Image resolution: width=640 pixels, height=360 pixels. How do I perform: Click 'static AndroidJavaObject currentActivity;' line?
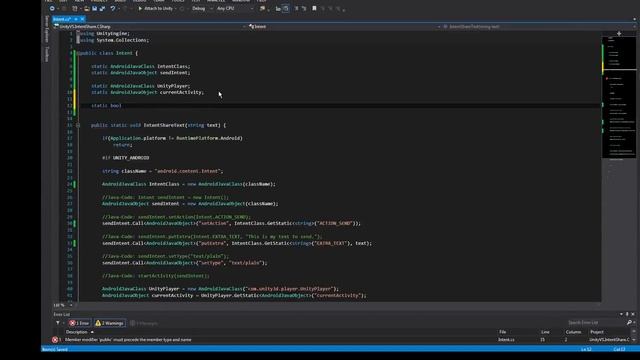[x=147, y=92]
